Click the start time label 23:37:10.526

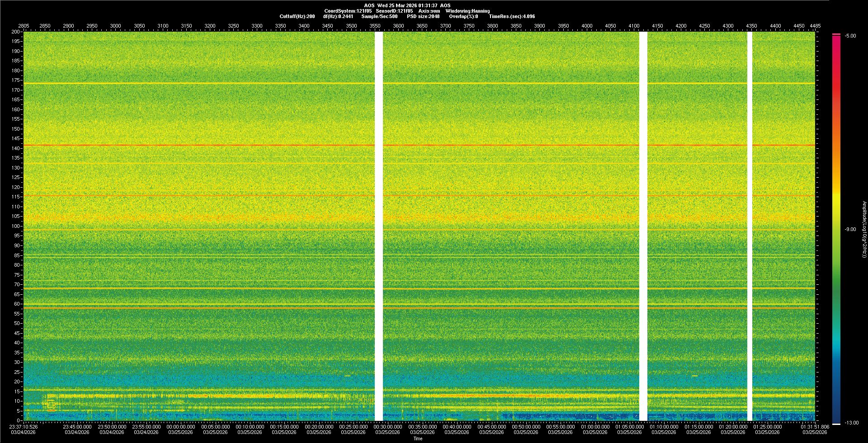24,426
